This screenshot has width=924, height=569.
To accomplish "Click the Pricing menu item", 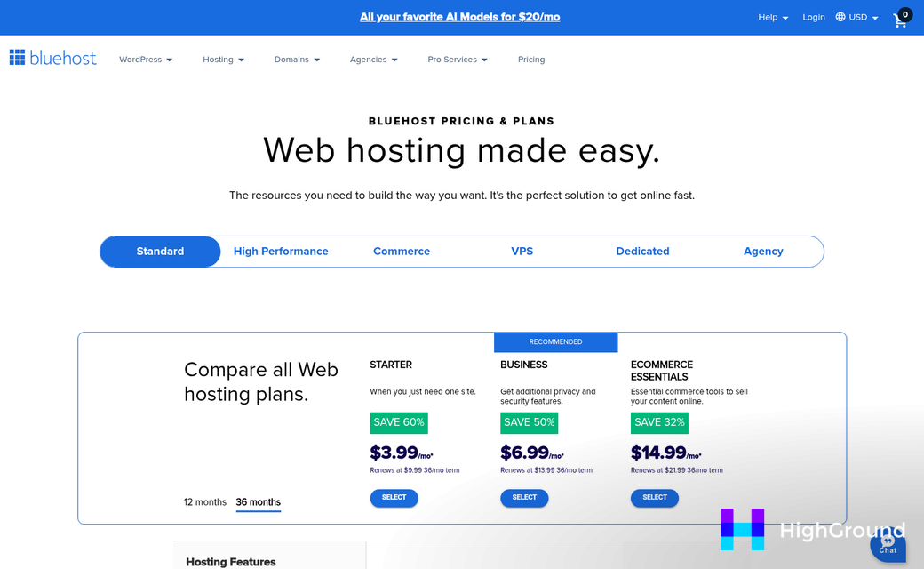I will tap(531, 60).
